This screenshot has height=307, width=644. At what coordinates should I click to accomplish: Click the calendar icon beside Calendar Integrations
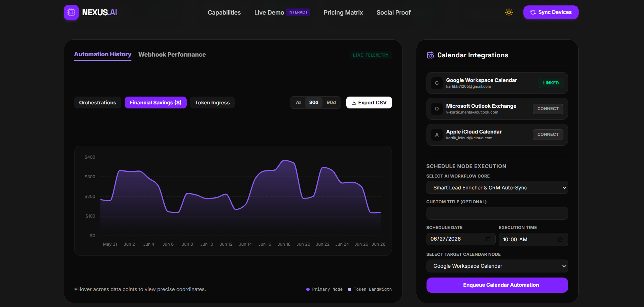430,55
